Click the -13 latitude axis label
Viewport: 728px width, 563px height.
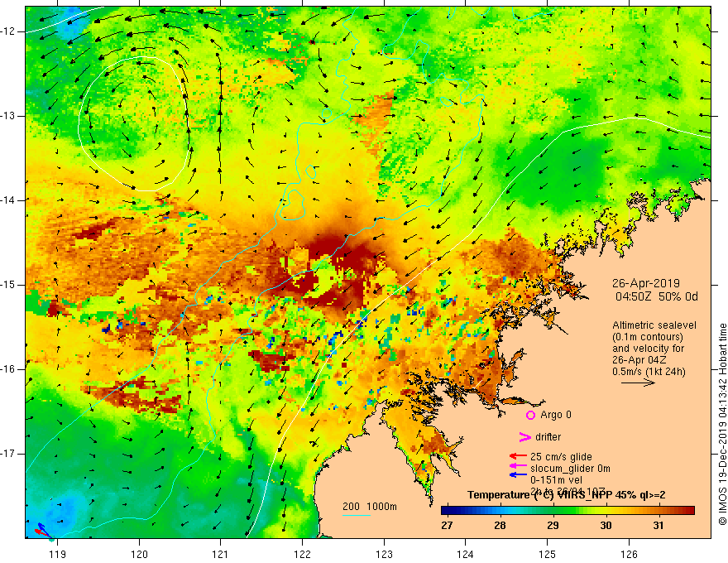pos(9,116)
